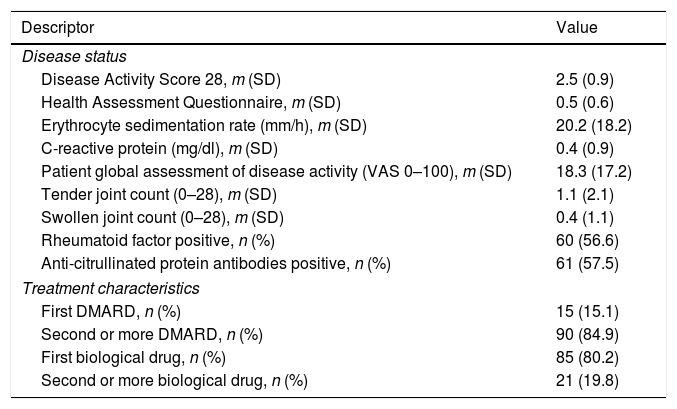Select the Disease status section heading
The image size is (677, 409).
point(68,57)
